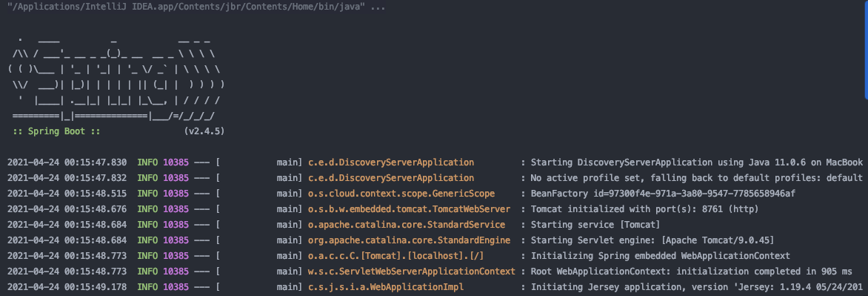
Task: Click logger 'o.s.b.w.embedded.tomcat.TomcatWebServer'
Action: (409, 209)
